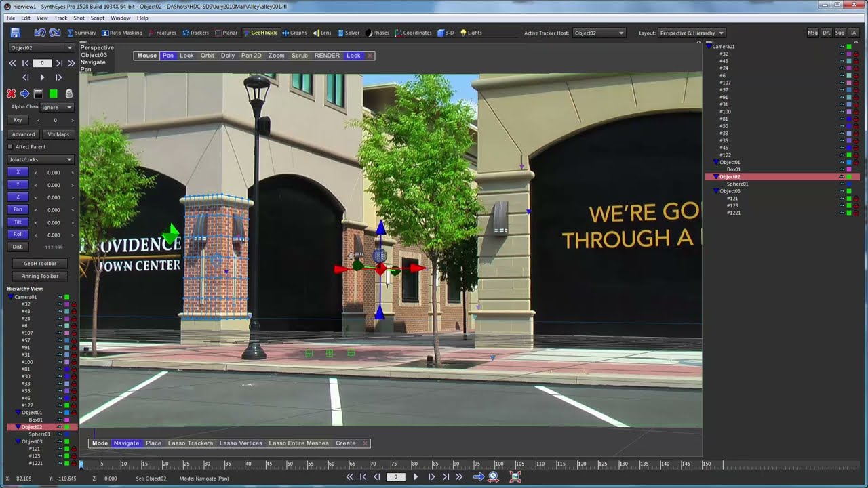Screen dimensions: 868x488
Task: Click play button on bottom transport bar
Action: tap(416, 477)
